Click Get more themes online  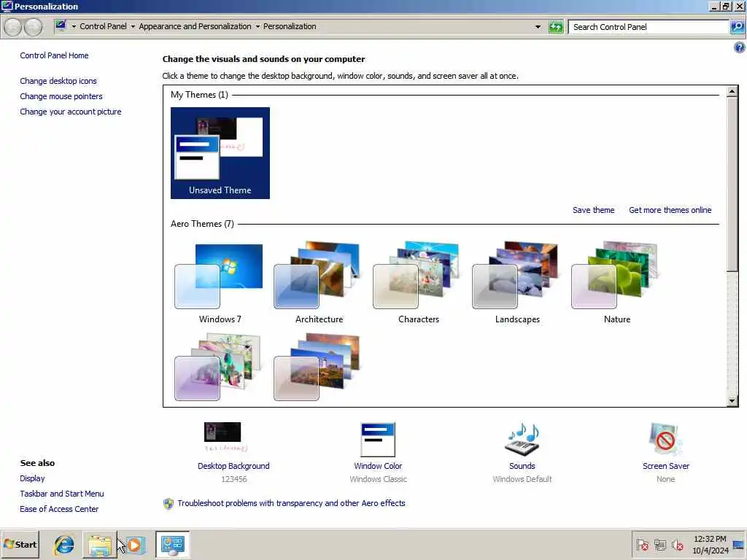coord(670,210)
